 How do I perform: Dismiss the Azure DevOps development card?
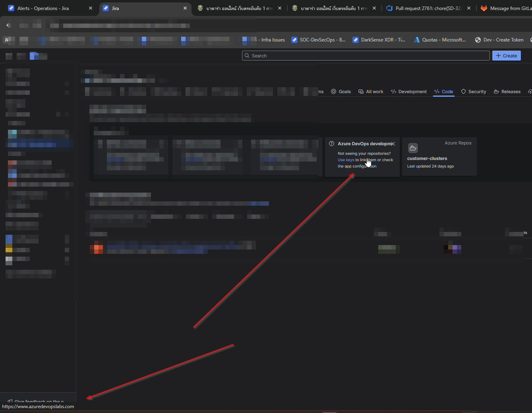coord(393,144)
